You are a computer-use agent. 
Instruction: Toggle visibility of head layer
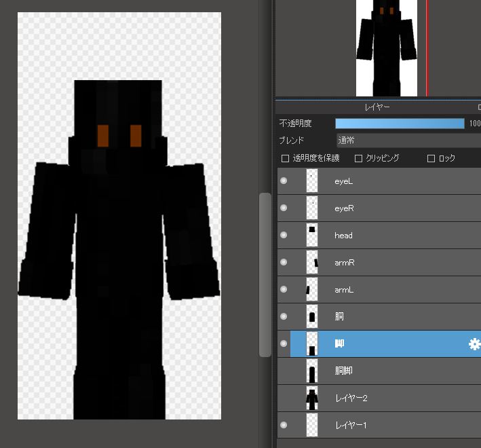point(284,236)
